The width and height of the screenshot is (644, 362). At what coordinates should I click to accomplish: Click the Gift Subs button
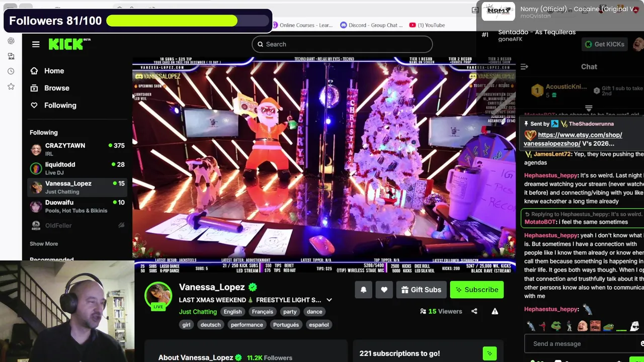point(421,290)
